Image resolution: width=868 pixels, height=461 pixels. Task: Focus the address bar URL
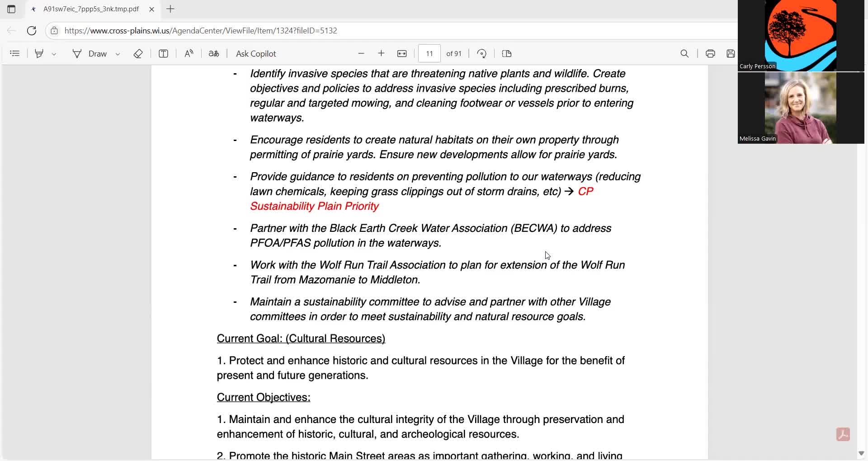tap(201, 31)
